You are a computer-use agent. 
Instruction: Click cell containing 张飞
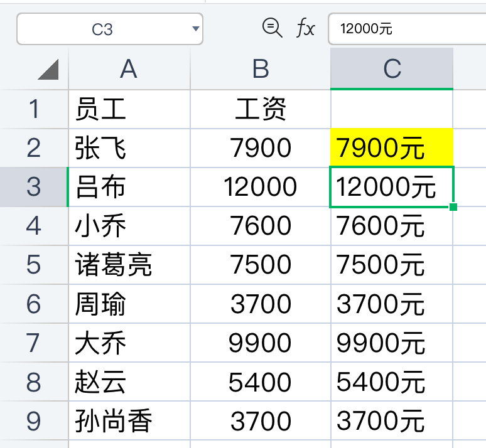(x=129, y=148)
